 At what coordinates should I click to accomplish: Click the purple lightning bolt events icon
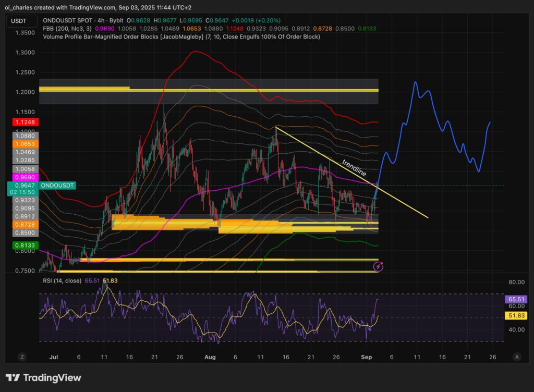pyautogui.click(x=379, y=266)
